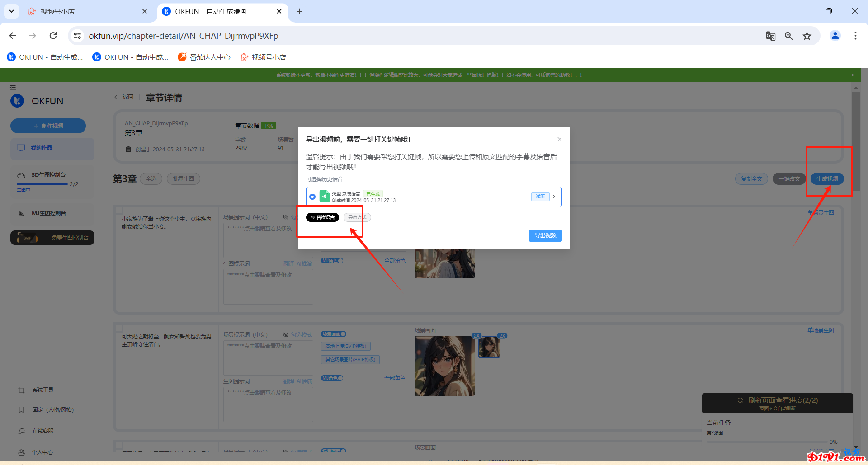Click the 一键改文 button
868x465 pixels.
[789, 179]
